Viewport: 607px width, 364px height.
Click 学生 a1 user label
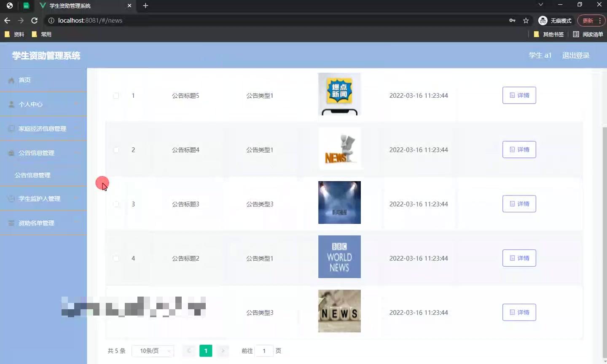tap(540, 55)
